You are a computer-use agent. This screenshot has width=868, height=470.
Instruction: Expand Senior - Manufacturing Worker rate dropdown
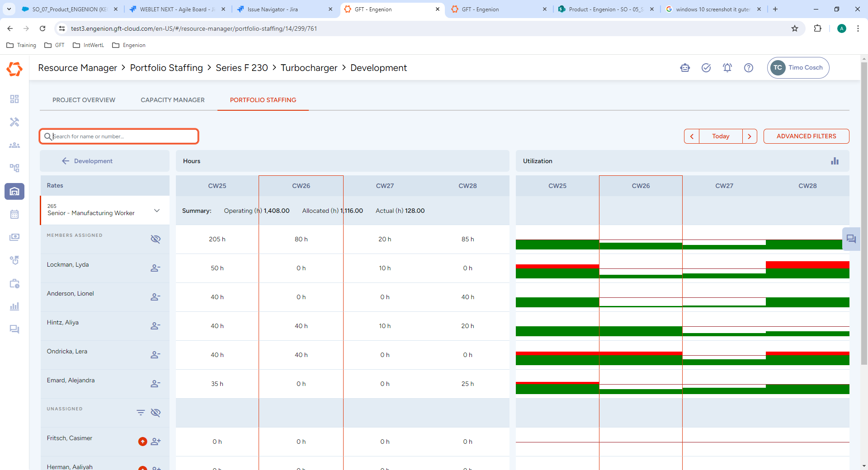157,211
